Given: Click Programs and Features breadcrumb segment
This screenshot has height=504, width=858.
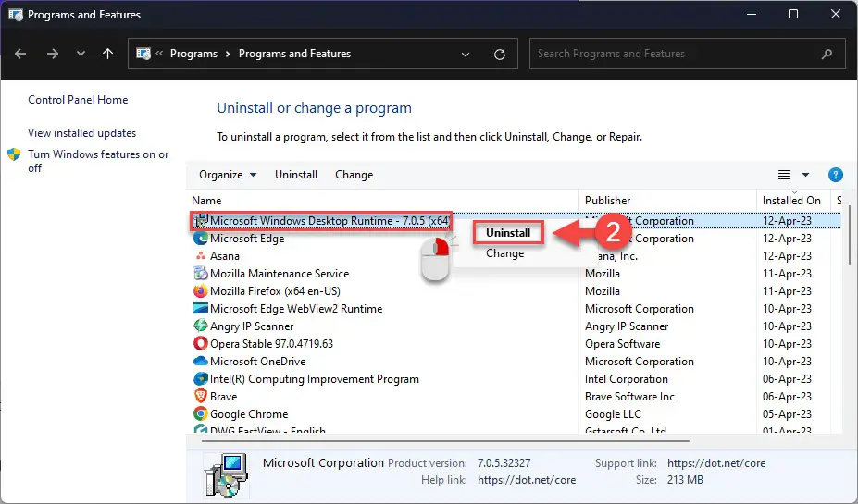Looking at the screenshot, I should [294, 54].
